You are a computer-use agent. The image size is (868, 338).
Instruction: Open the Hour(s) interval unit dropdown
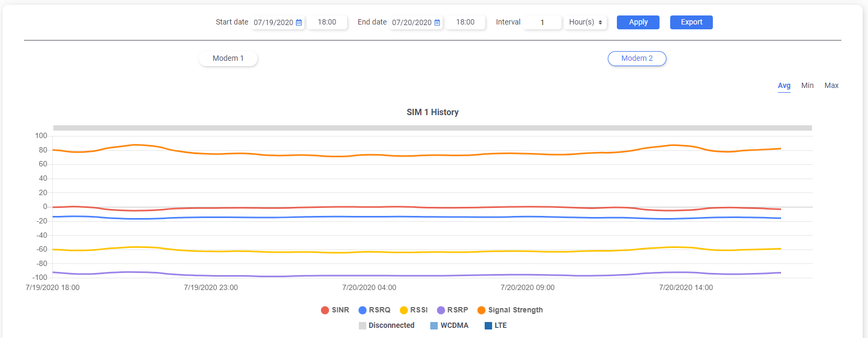tap(585, 22)
